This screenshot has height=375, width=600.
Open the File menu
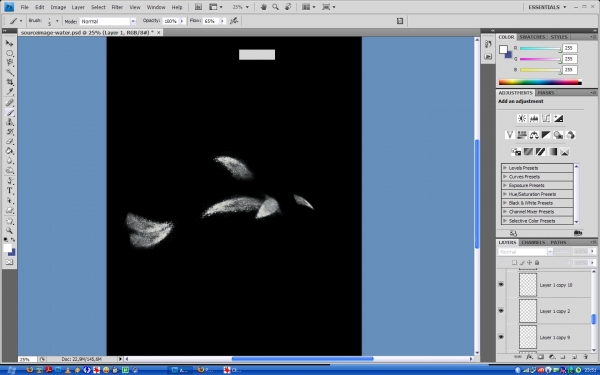click(x=24, y=7)
